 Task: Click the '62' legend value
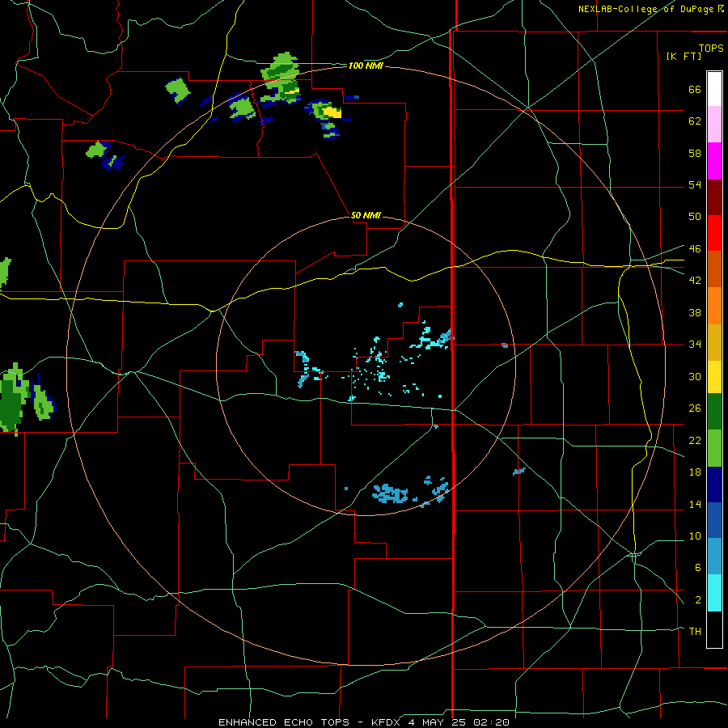pos(695,121)
